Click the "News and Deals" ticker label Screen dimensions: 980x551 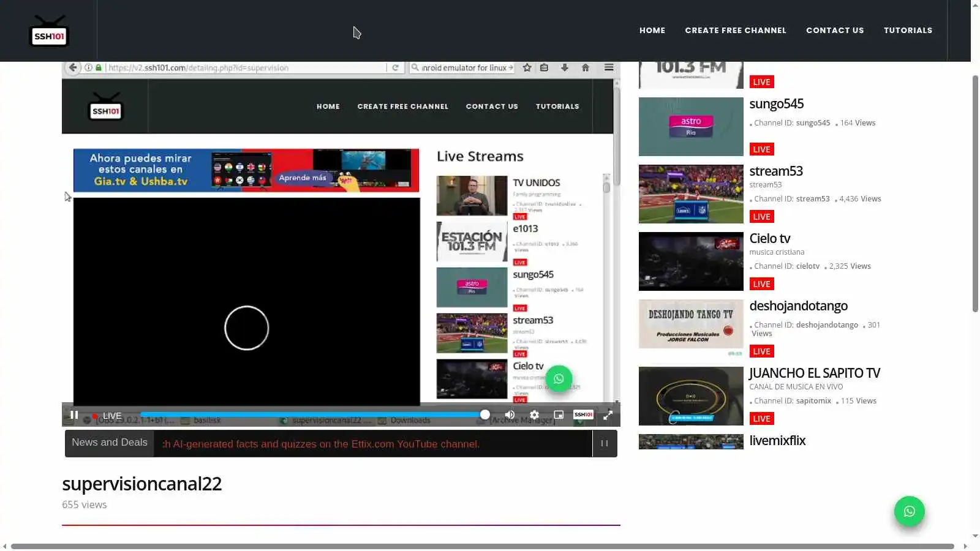(110, 443)
